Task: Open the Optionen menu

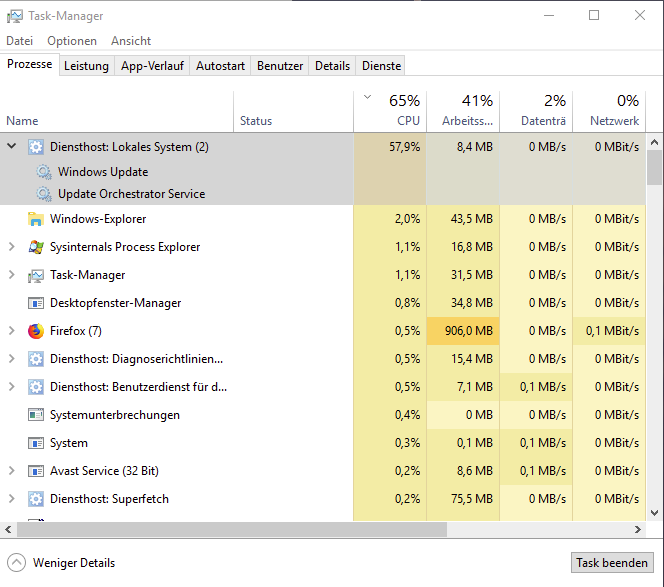Action: tap(72, 41)
